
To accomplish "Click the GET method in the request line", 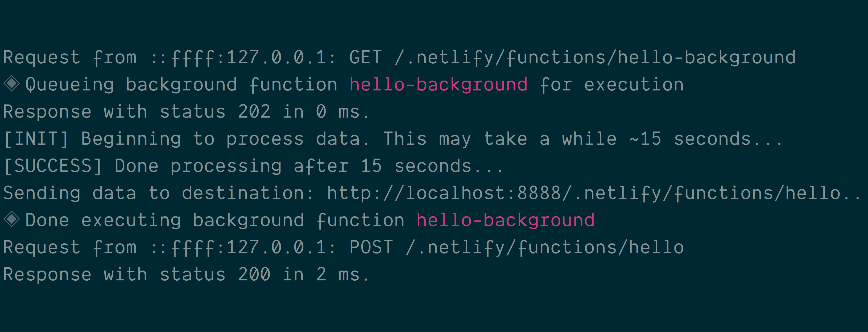I will (x=365, y=57).
